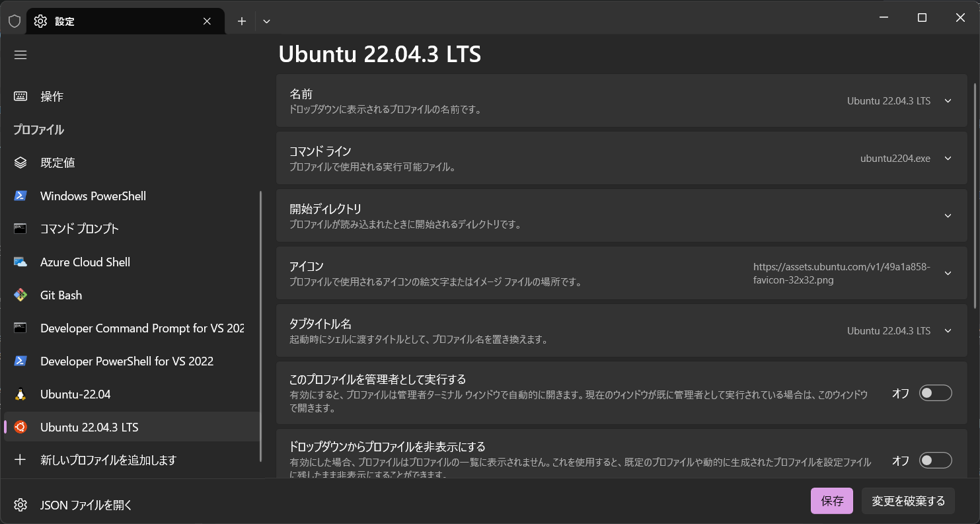Close the 設定 tab
Screen dimensions: 980x524
pos(207,21)
